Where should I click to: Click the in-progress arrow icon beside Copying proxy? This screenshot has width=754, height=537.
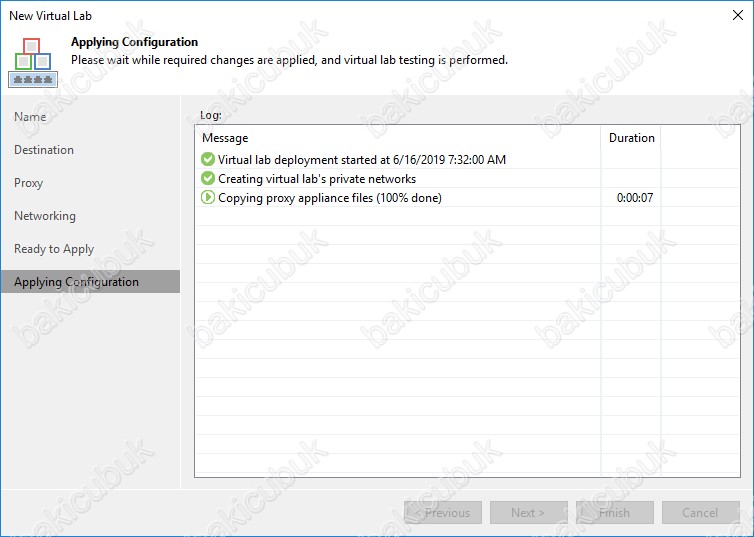[208, 198]
